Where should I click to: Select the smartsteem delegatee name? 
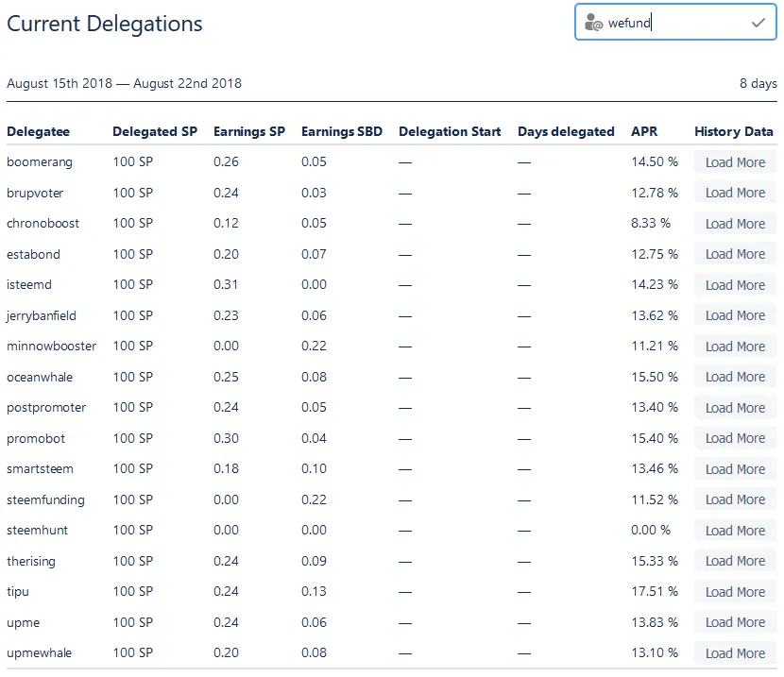(40, 469)
